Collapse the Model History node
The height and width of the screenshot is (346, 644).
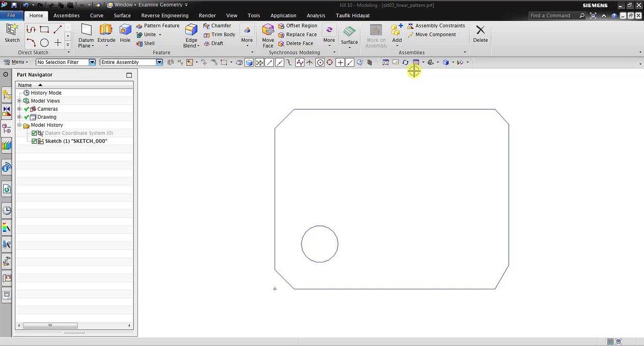pyautogui.click(x=19, y=125)
